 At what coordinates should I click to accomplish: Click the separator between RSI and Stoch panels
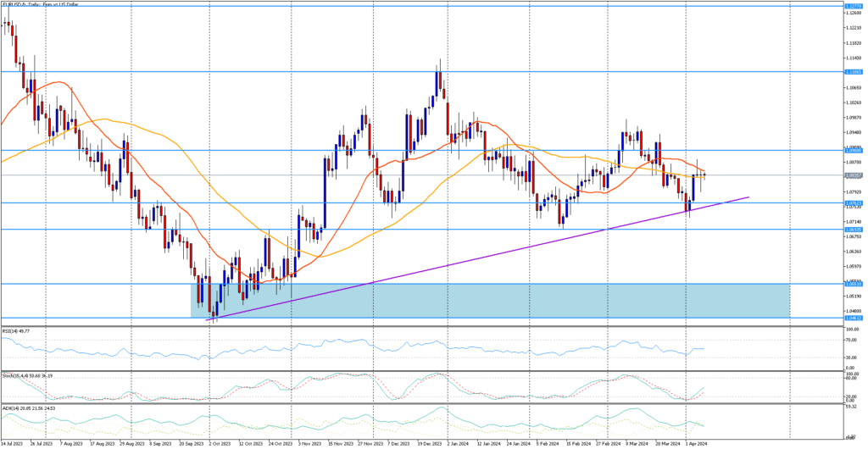point(424,370)
